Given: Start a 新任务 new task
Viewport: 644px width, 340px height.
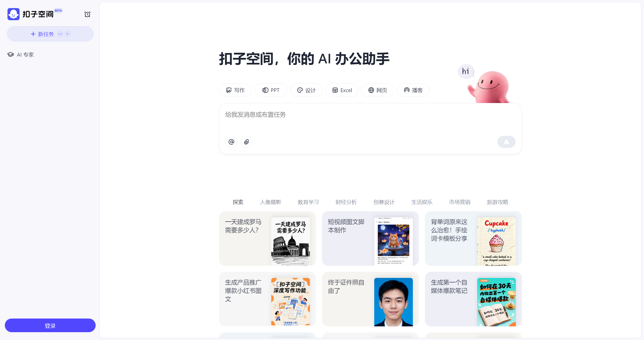Looking at the screenshot, I should pos(50,34).
